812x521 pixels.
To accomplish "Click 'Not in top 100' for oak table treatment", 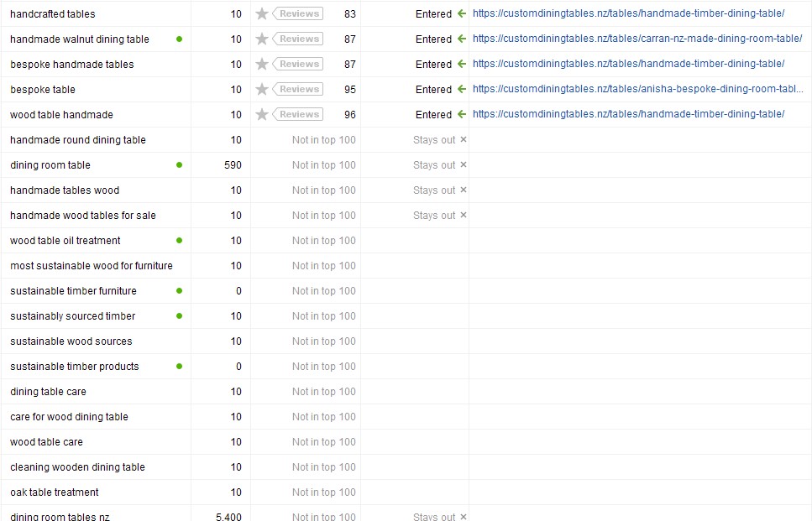I will click(x=323, y=492).
